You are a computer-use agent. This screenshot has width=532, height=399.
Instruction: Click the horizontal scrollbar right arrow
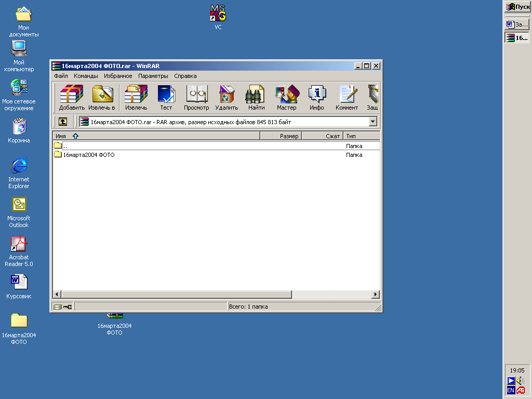[375, 295]
